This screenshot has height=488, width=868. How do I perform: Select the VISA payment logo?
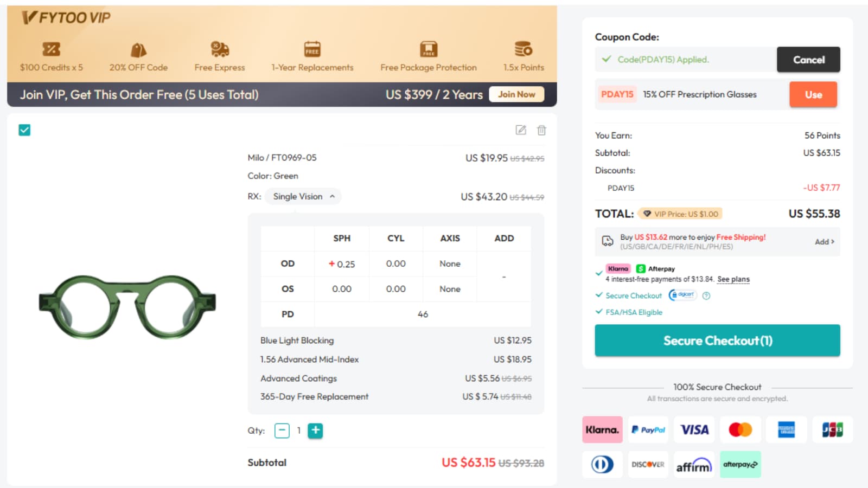coord(694,429)
